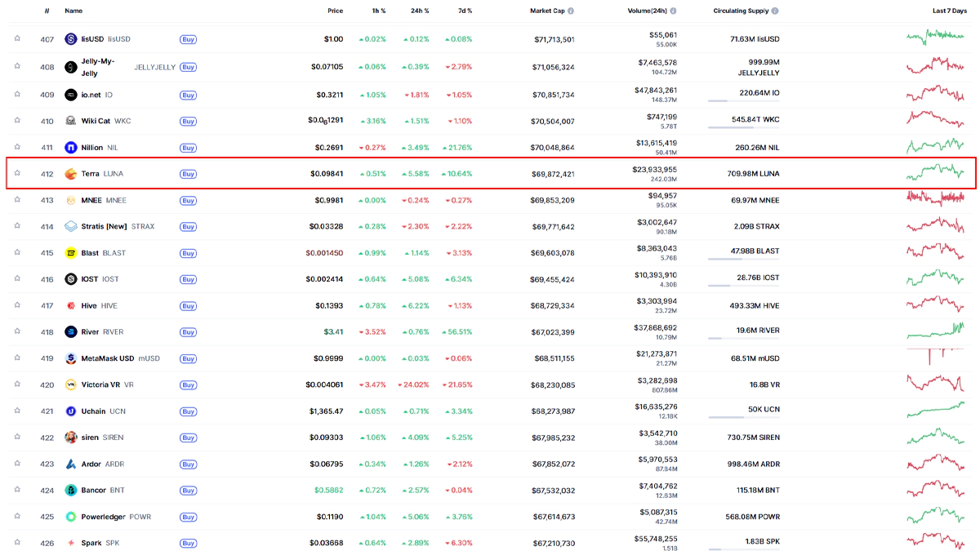The image size is (980, 551).
Task: Toggle watchlist star for lisUSD
Action: point(16,38)
